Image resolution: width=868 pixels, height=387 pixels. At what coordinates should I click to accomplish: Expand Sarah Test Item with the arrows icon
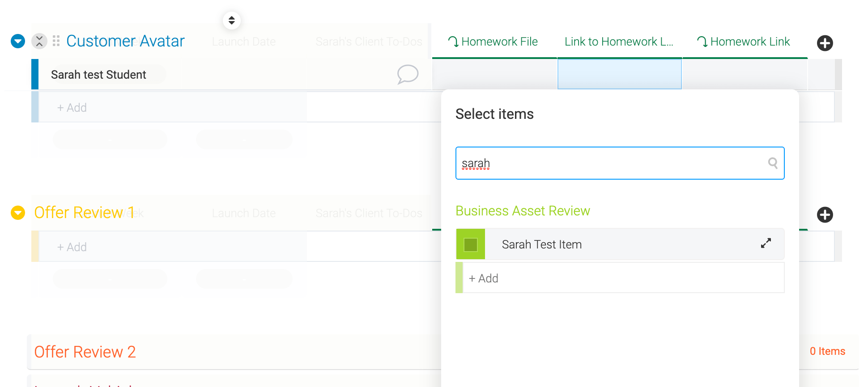[766, 243]
